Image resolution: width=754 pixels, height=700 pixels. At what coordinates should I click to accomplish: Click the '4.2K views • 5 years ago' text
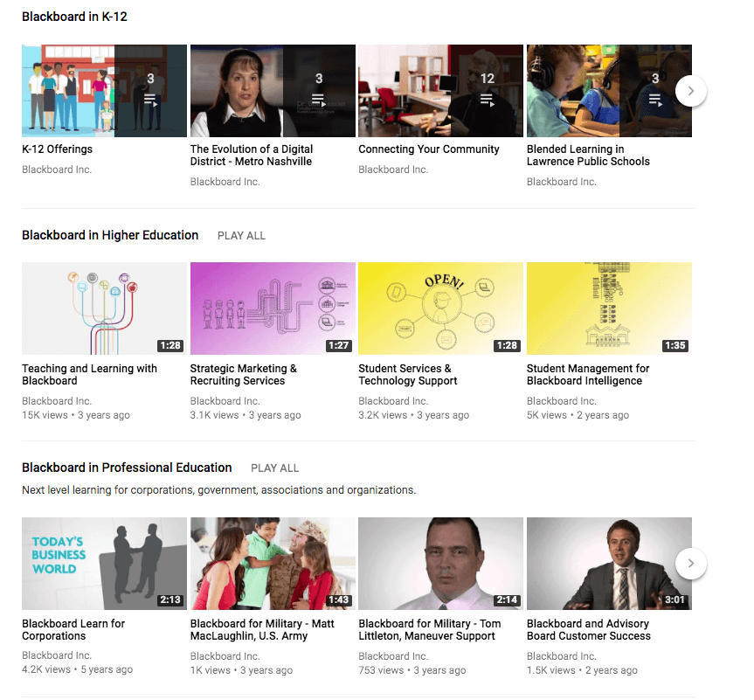pyautogui.click(x=78, y=669)
